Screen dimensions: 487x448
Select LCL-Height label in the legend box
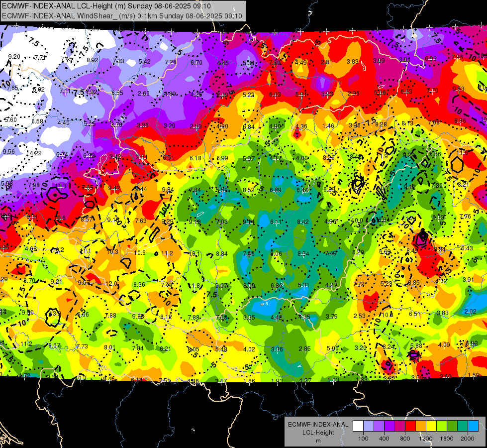[x=318, y=433]
